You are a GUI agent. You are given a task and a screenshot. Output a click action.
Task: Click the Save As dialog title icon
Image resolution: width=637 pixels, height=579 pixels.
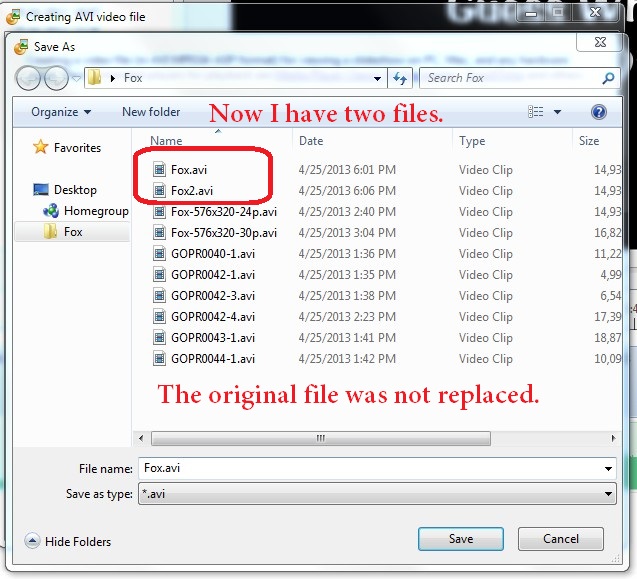[21, 47]
